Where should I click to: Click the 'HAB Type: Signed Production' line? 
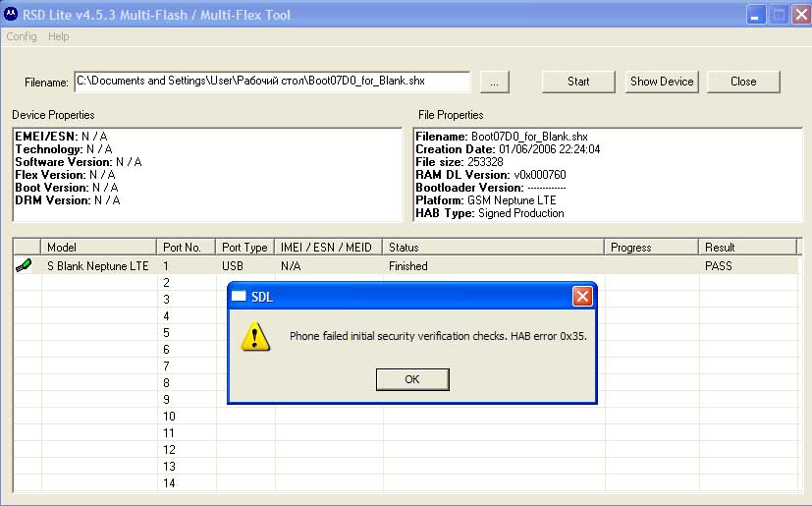(x=490, y=213)
